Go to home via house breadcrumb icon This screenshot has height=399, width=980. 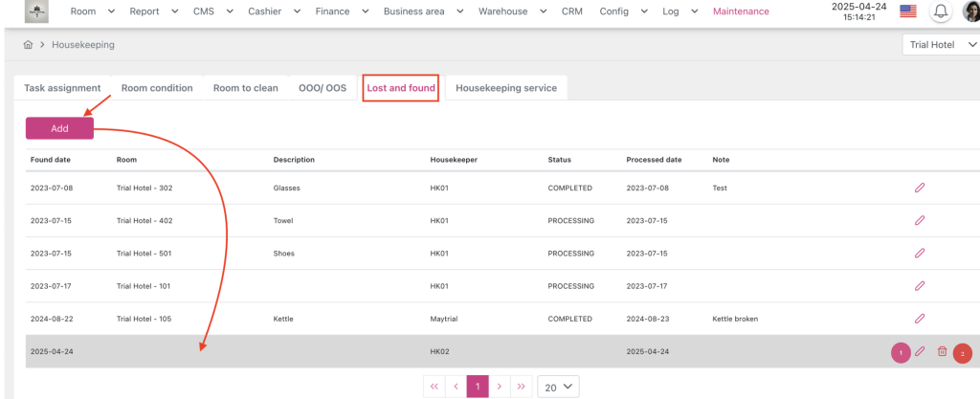(x=29, y=45)
